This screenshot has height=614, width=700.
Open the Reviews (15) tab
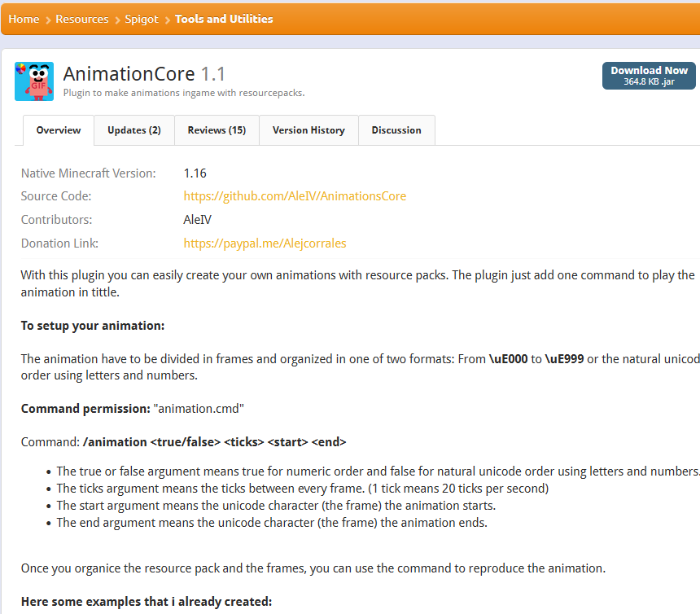coord(217,130)
